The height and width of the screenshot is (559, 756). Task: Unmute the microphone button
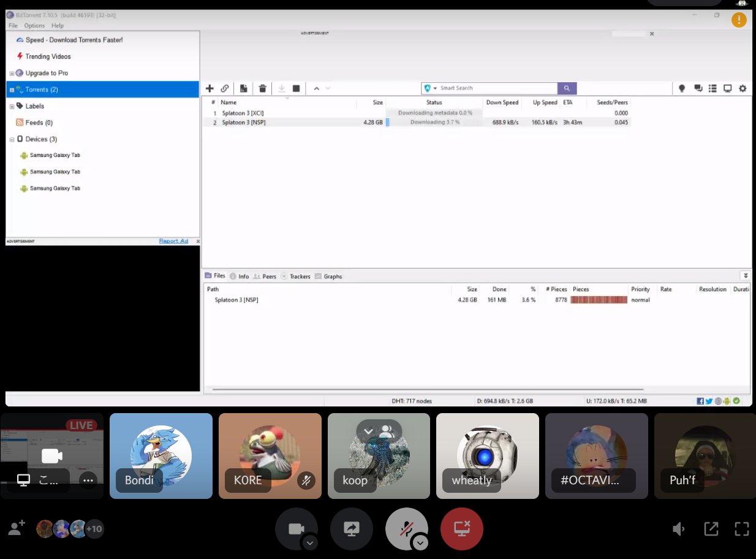(407, 529)
